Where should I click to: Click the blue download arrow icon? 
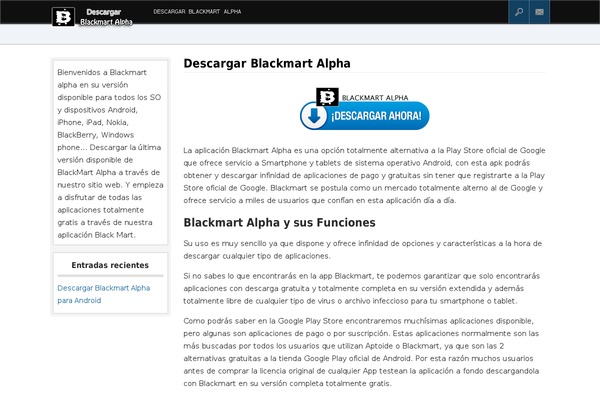point(314,116)
